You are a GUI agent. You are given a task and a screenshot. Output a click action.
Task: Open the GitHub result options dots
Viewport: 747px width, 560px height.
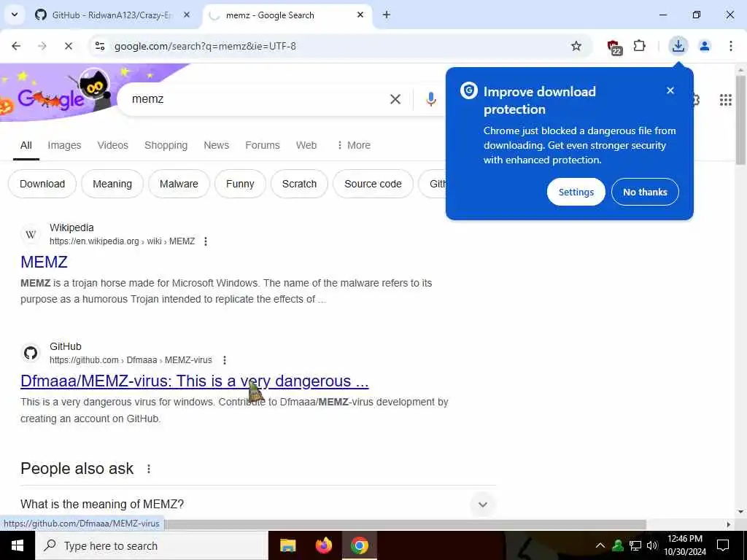[225, 360]
